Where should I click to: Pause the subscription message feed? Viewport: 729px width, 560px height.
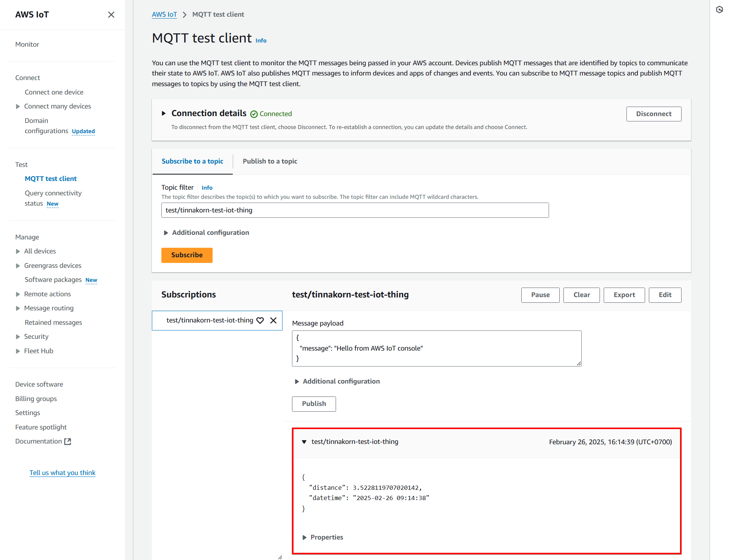pyautogui.click(x=540, y=295)
